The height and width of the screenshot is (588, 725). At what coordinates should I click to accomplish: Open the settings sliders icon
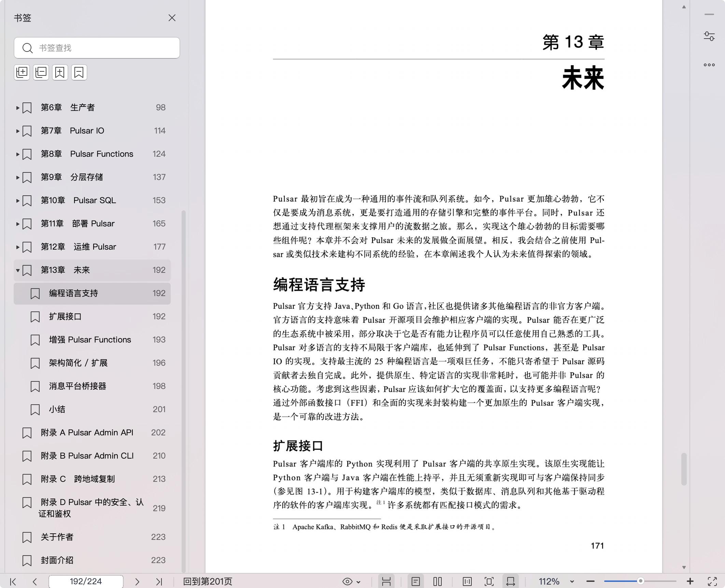coord(709,36)
